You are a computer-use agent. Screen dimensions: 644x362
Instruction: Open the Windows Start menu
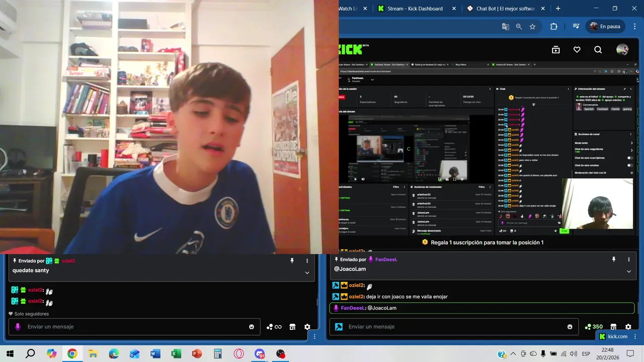(10, 354)
